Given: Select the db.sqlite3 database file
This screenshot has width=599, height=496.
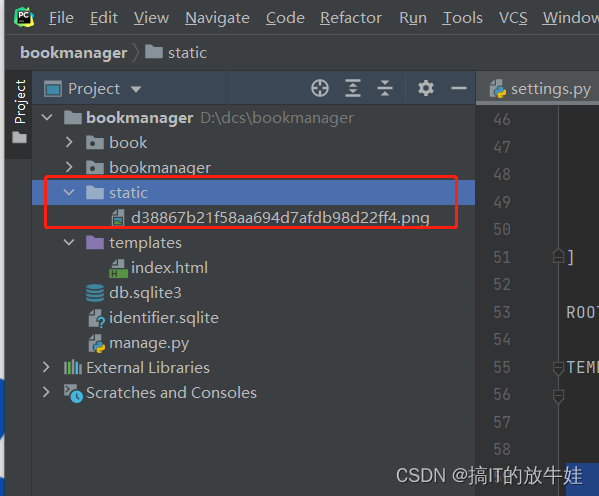Looking at the screenshot, I should [x=145, y=293].
